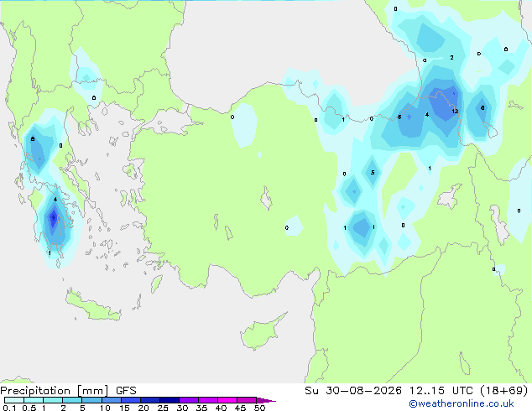The height and width of the screenshot is (411, 532).
Task: Click the '2' precipitation value on map
Action: (451, 58)
